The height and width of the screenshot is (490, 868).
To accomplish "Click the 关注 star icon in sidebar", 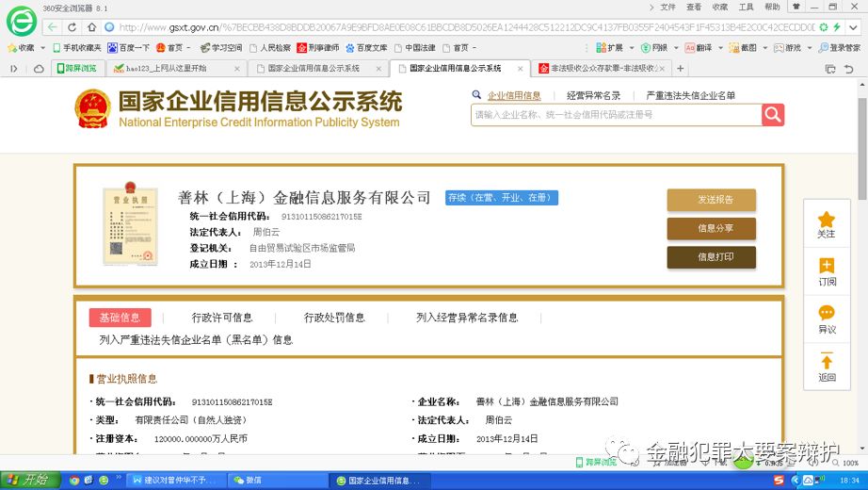I will click(827, 220).
